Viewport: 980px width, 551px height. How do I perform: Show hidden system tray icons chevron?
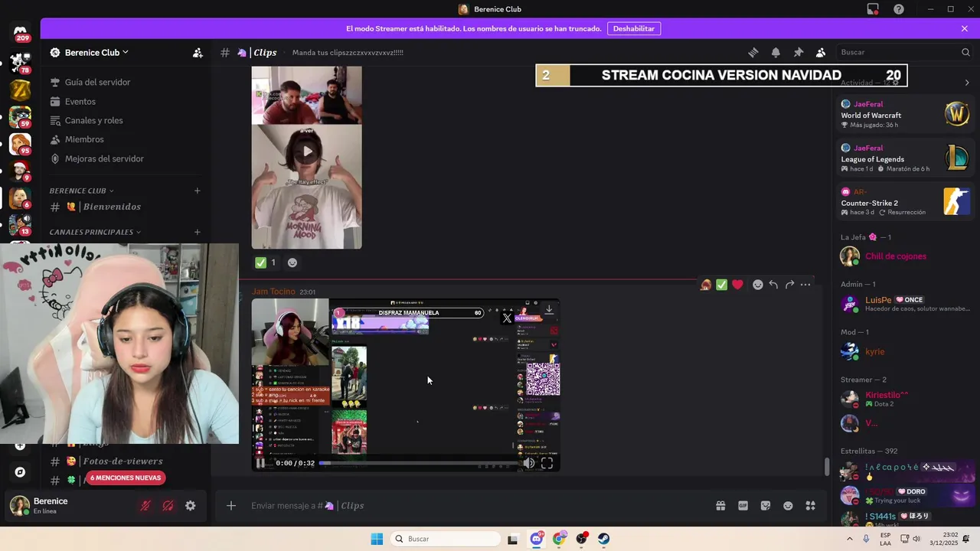(851, 539)
